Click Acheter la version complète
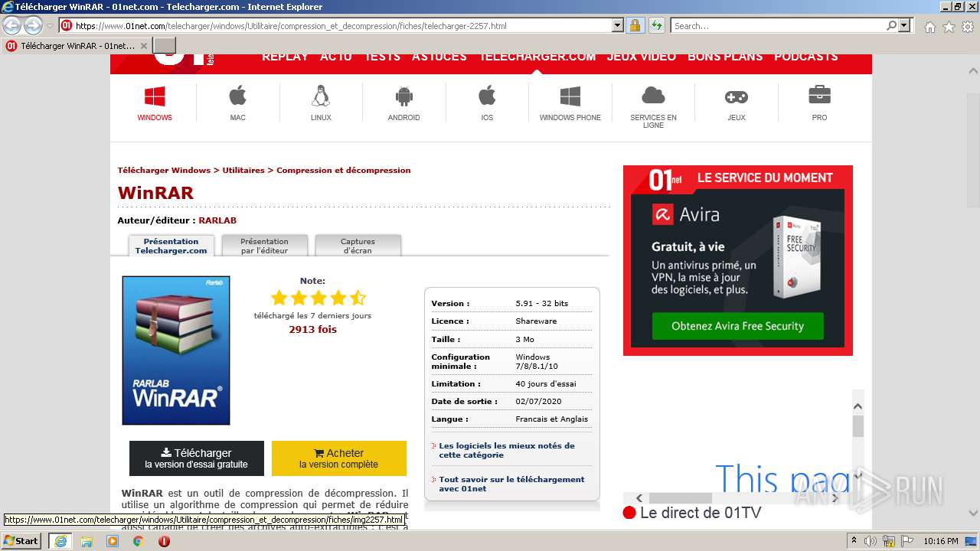 [339, 458]
